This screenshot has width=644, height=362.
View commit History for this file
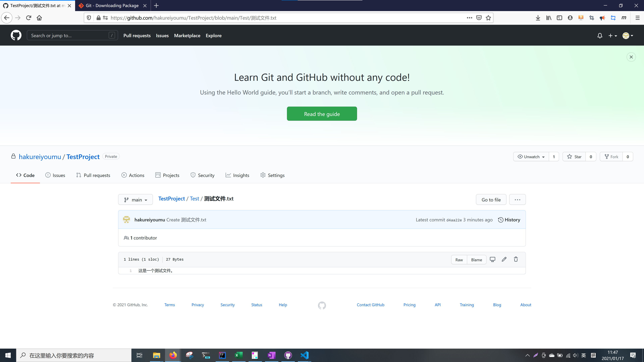pyautogui.click(x=509, y=220)
